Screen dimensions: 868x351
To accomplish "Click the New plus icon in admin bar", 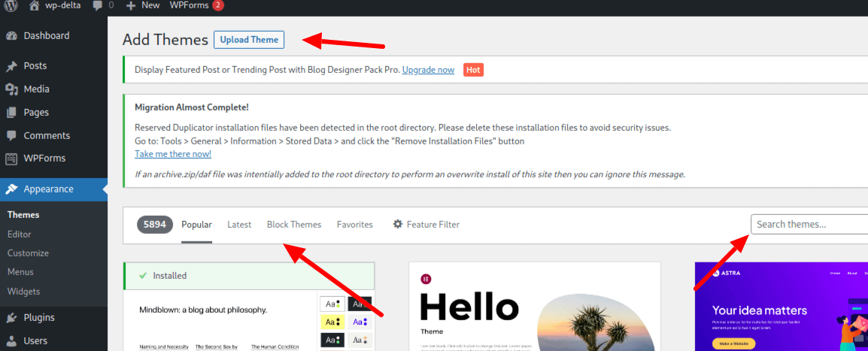I will 131,5.
